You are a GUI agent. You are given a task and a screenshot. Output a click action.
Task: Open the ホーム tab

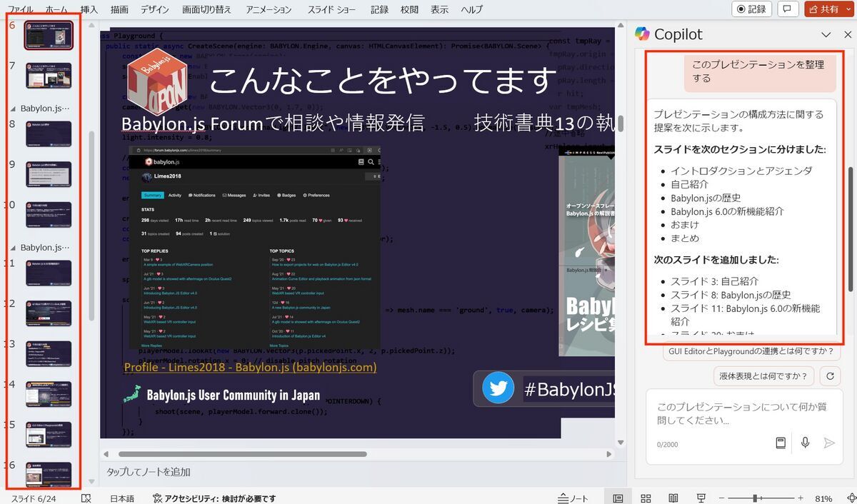tap(56, 9)
